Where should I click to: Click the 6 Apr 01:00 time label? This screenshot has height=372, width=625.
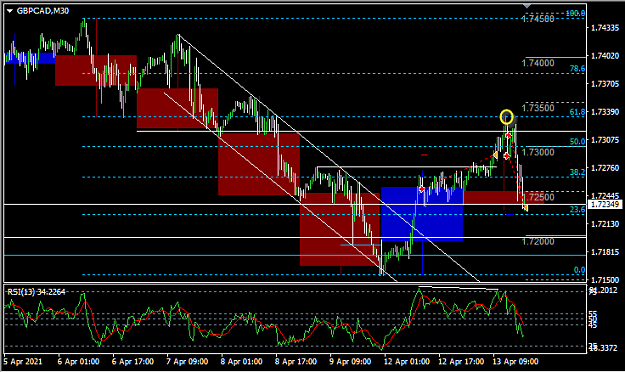78,362
